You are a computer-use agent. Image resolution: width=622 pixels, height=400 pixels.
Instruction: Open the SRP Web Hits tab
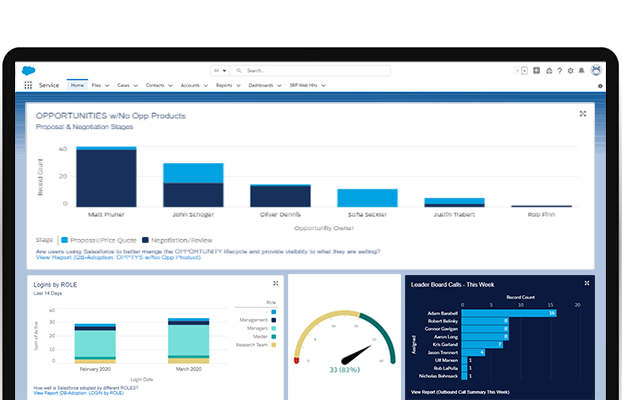point(303,85)
